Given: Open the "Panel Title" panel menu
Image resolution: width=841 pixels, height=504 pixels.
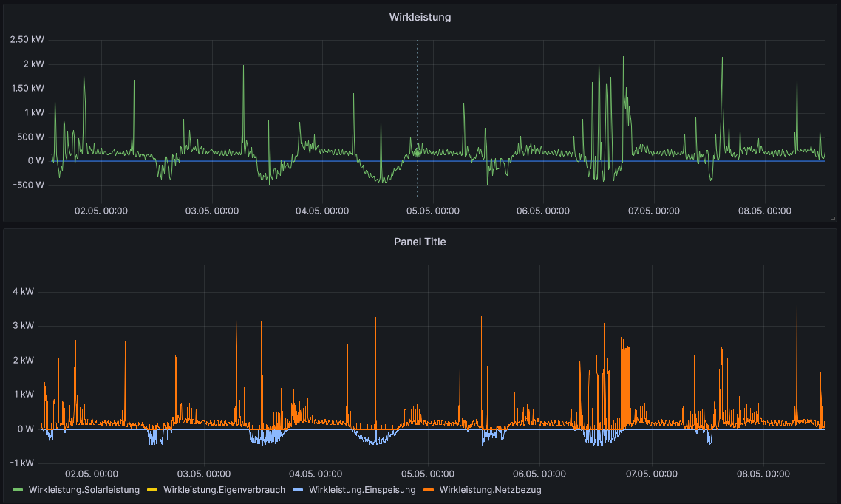Looking at the screenshot, I should (420, 242).
